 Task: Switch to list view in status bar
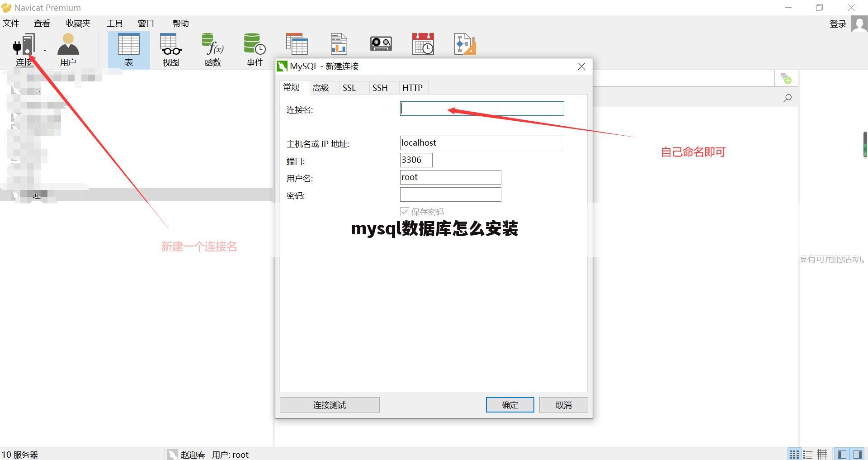point(808,454)
